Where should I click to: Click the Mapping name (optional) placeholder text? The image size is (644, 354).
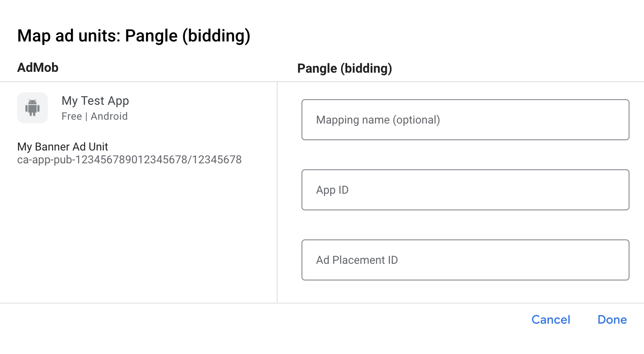[378, 120]
